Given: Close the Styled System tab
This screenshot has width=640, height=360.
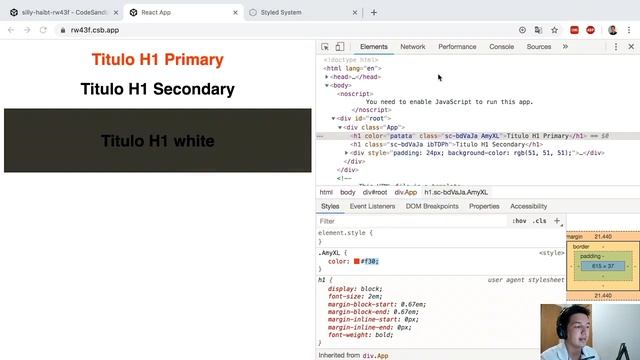Looking at the screenshot, I should point(355,13).
